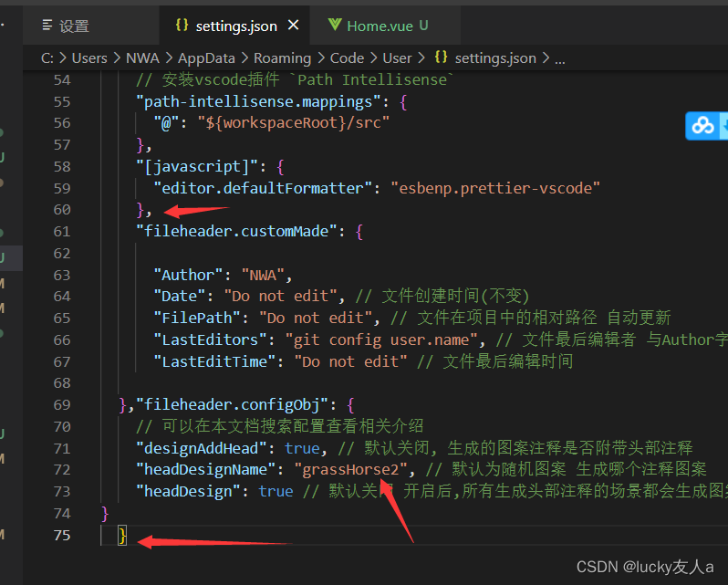Close the settings.json tab
This screenshot has height=585, width=728.
coord(293,25)
